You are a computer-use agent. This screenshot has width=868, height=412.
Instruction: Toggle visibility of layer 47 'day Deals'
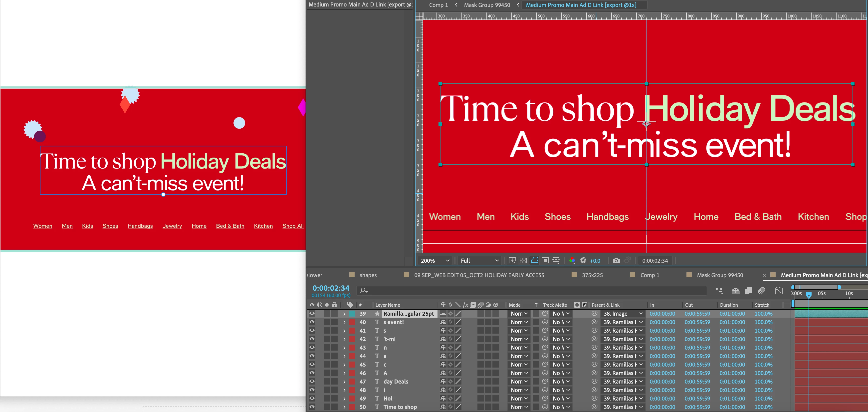click(312, 381)
